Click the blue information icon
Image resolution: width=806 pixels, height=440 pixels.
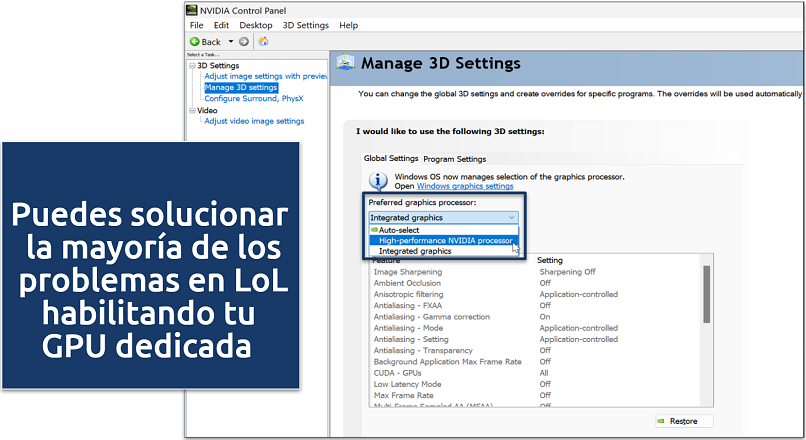pos(378,181)
